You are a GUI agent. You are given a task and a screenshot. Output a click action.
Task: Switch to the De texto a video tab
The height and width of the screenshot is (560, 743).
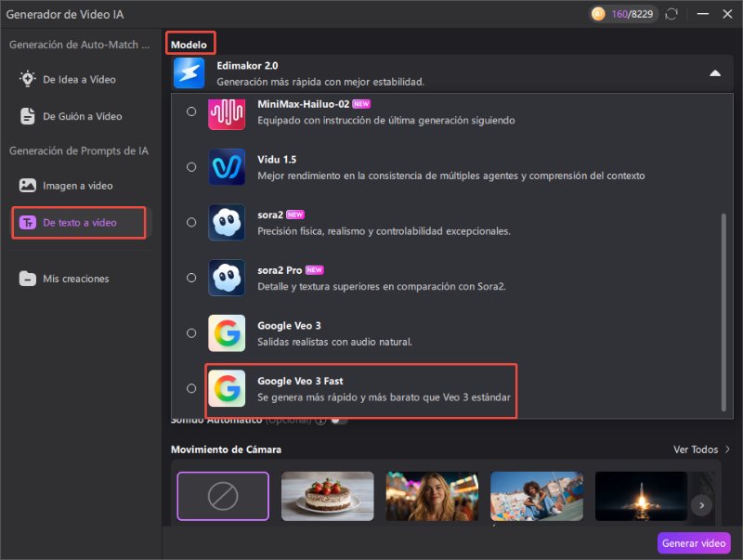tap(77, 222)
